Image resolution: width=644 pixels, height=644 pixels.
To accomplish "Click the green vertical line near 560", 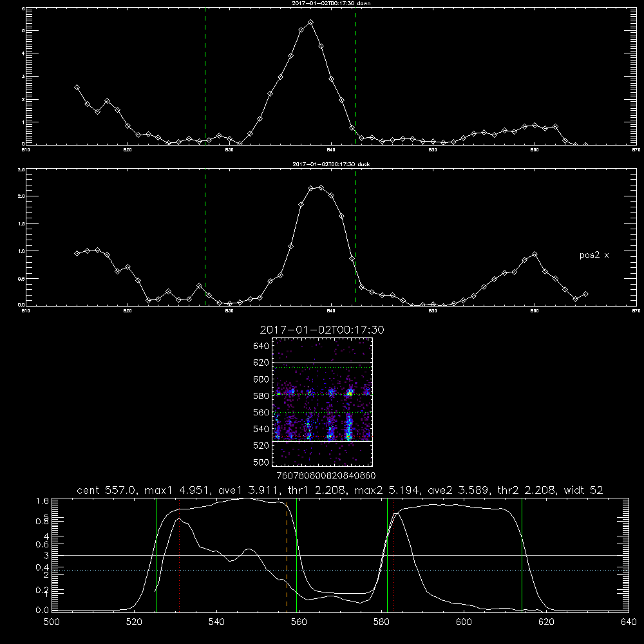I will click(x=296, y=555).
